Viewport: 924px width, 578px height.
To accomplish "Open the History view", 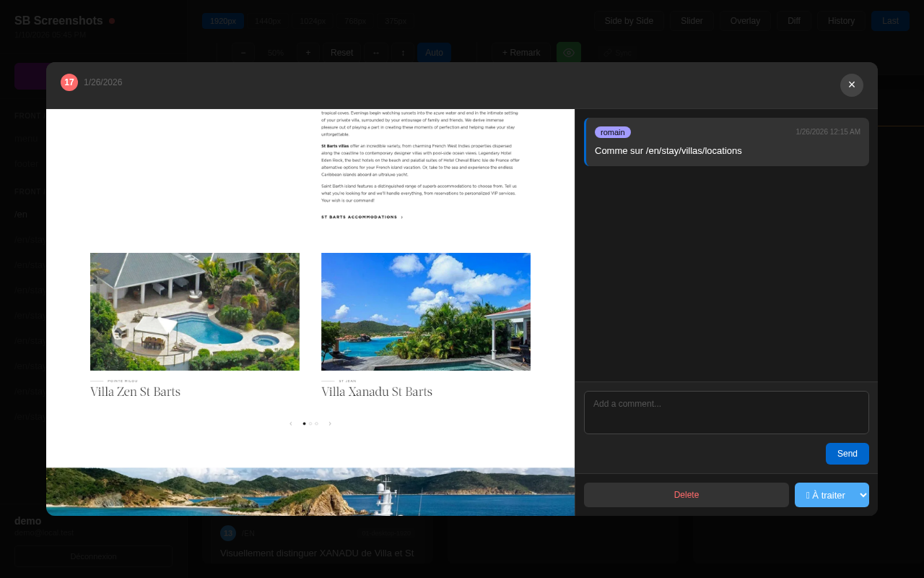I will 841,21.
